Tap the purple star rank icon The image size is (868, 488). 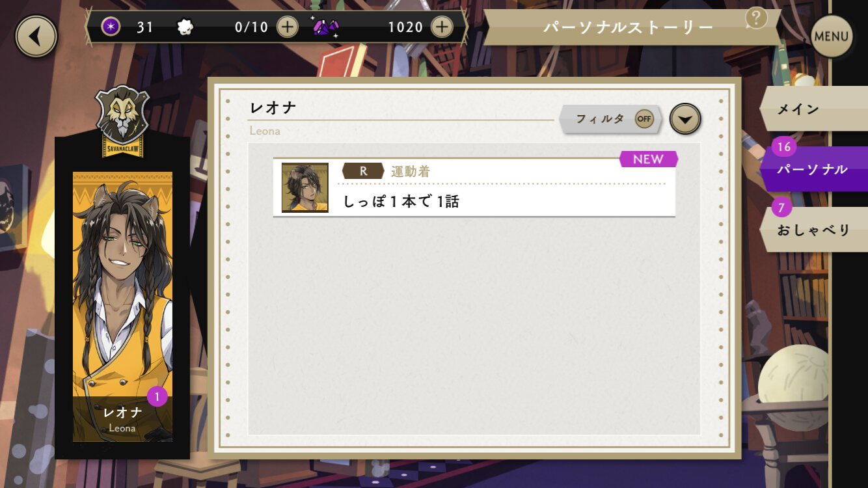point(111,27)
